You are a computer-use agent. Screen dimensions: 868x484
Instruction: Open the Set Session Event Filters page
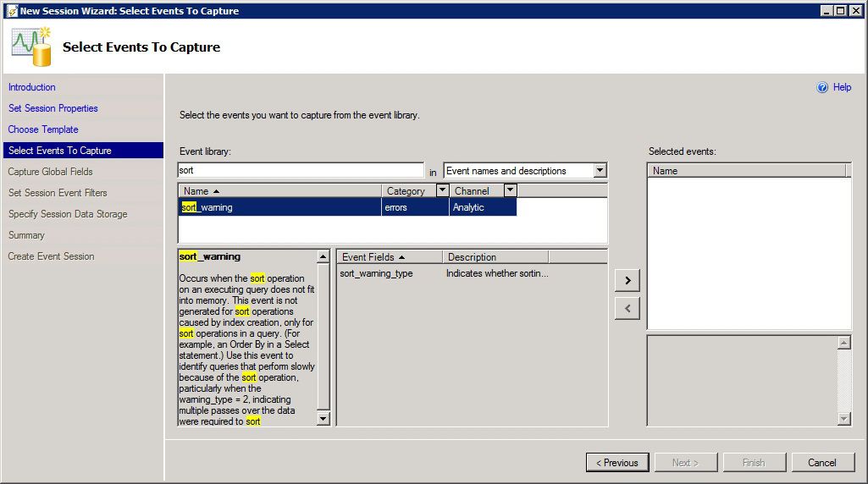point(58,193)
